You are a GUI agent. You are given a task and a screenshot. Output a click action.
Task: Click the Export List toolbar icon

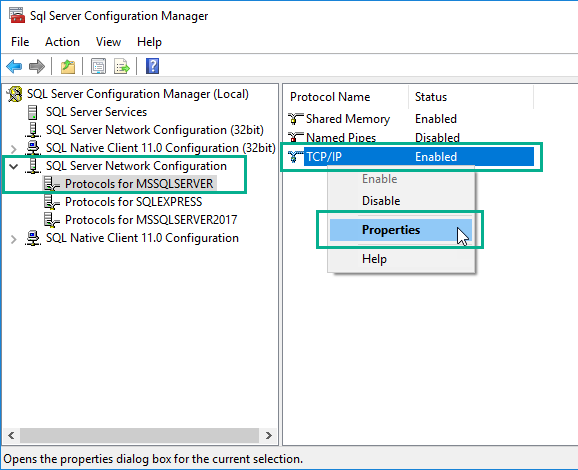(122, 67)
